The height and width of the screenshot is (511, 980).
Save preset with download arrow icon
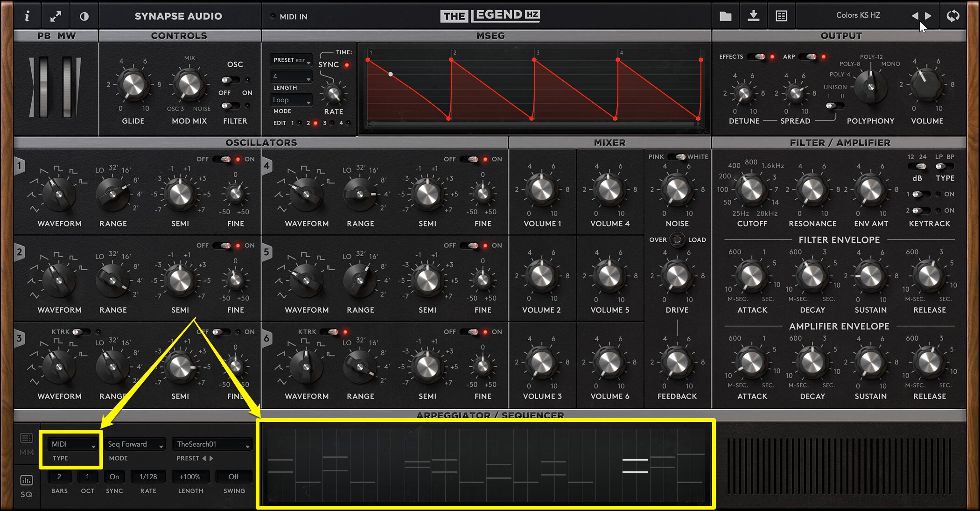(x=754, y=16)
